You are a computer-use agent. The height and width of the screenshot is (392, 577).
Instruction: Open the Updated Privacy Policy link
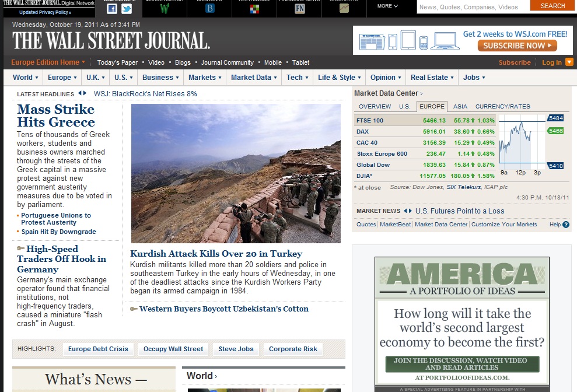(46, 12)
